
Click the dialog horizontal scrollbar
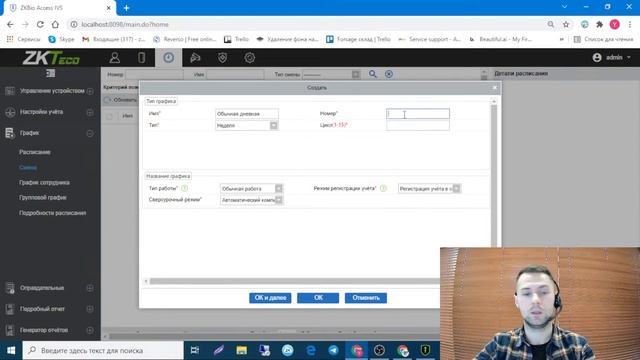point(294,281)
